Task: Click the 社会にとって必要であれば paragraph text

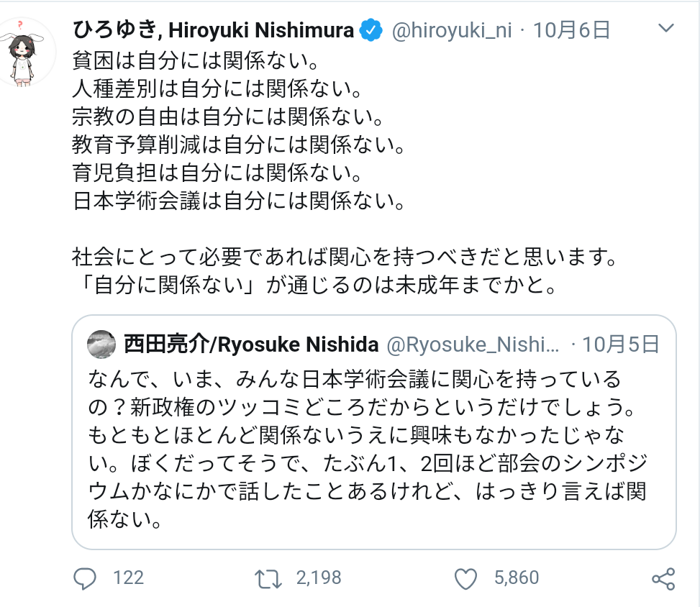Action: [x=345, y=271]
